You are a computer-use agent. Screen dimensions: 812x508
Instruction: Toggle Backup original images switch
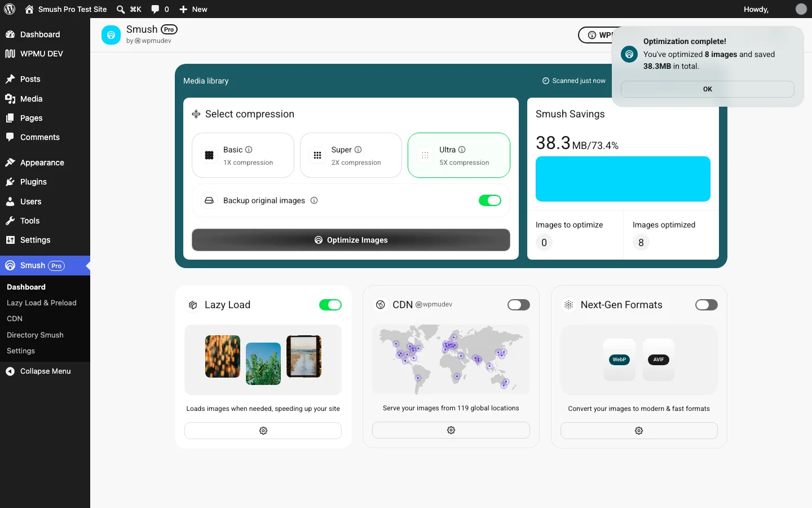point(490,200)
